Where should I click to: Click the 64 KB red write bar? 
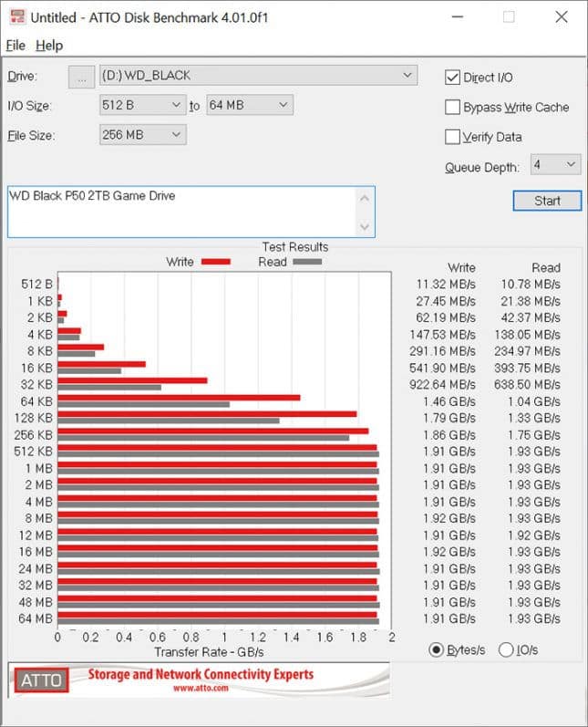[179, 398]
